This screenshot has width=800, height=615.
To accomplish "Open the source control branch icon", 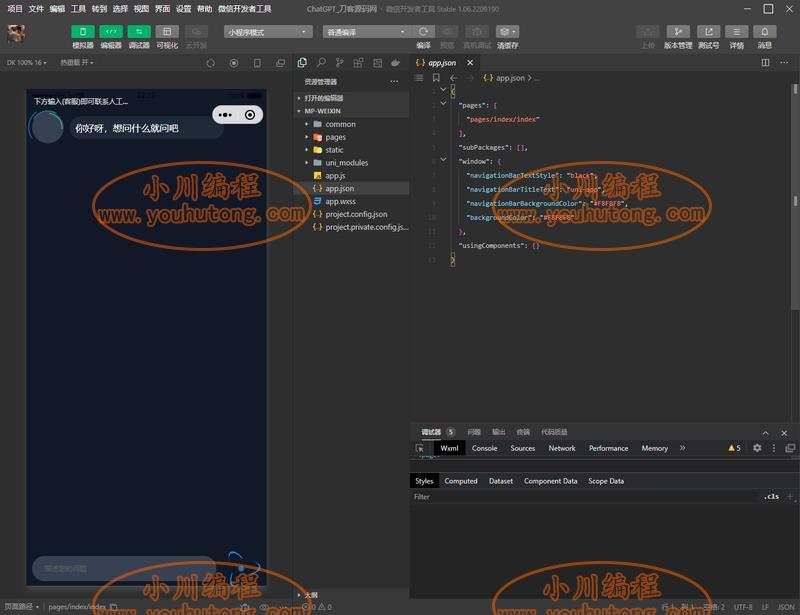I will coord(340,63).
